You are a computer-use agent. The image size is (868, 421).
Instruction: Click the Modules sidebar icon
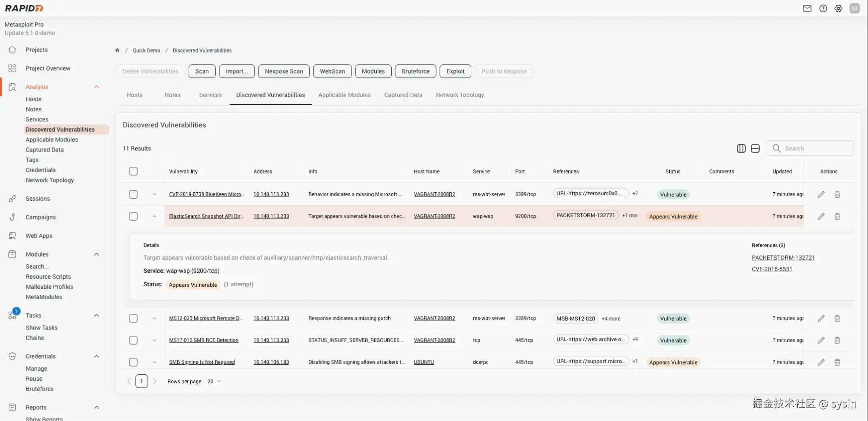pyautogui.click(x=12, y=254)
